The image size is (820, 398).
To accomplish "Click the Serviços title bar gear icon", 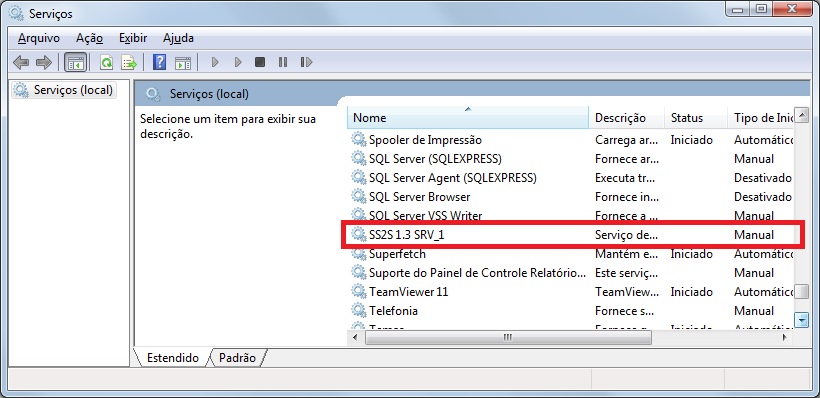I will tap(16, 14).
